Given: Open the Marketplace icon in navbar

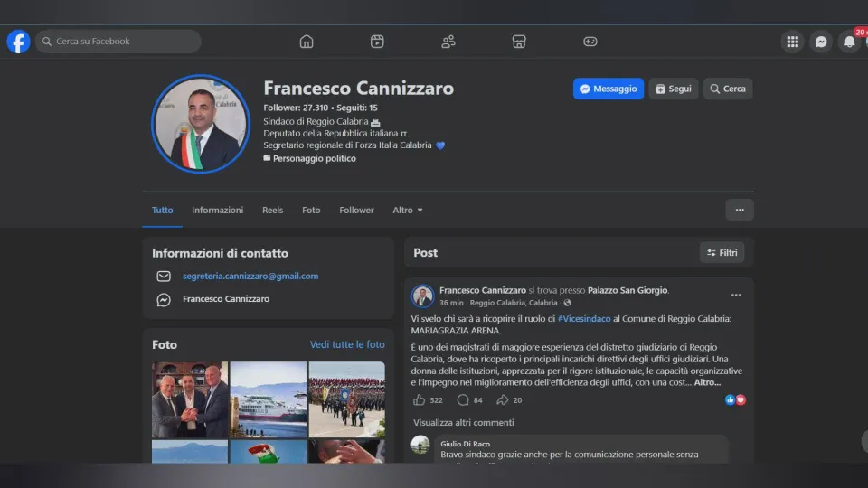Looking at the screenshot, I should pyautogui.click(x=519, y=42).
